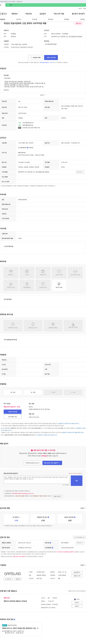86x644 pixels.
Task: Open the 채용정보 menu
Action: click(15, 14)
